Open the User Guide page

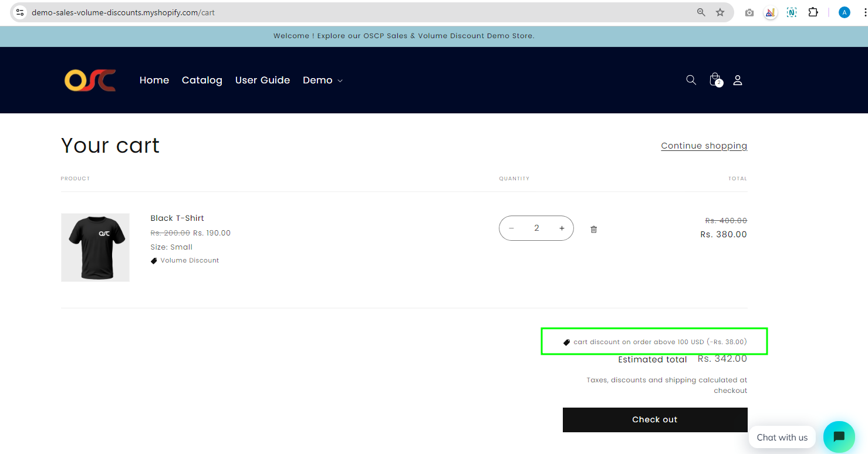262,80
